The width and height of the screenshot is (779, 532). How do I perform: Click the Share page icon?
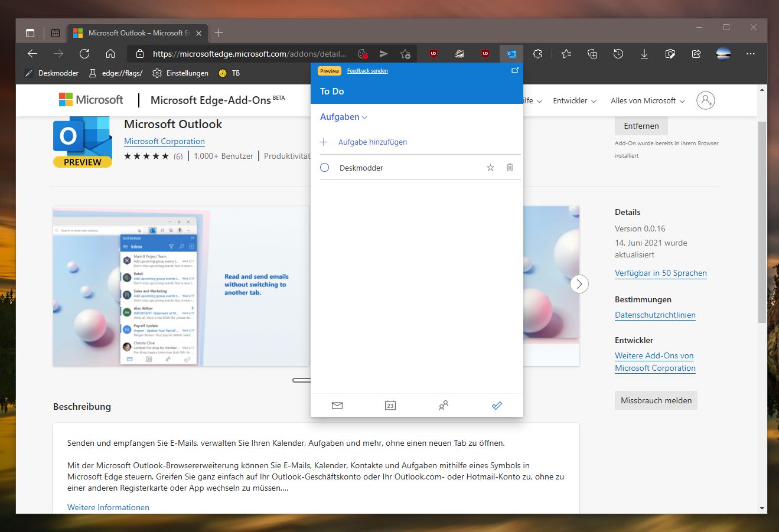point(696,54)
